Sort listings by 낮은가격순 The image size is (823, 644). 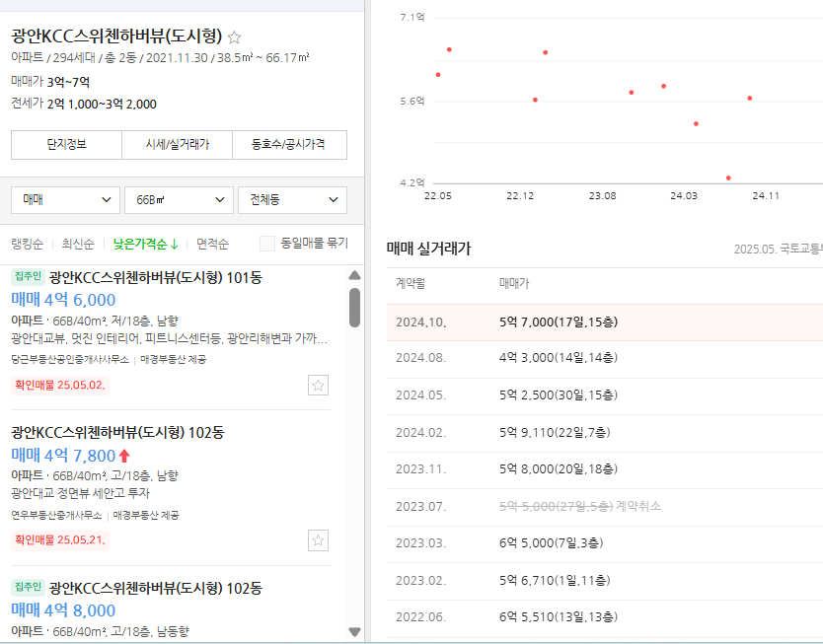tap(146, 244)
